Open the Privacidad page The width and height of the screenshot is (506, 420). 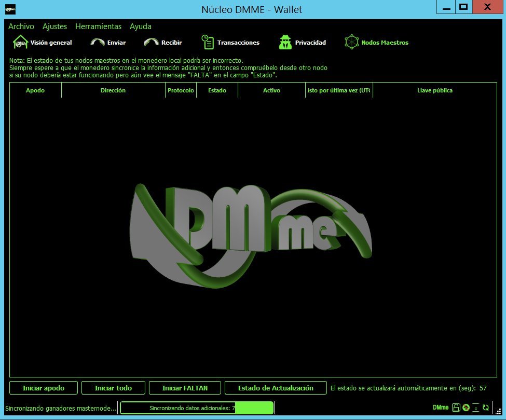[303, 42]
